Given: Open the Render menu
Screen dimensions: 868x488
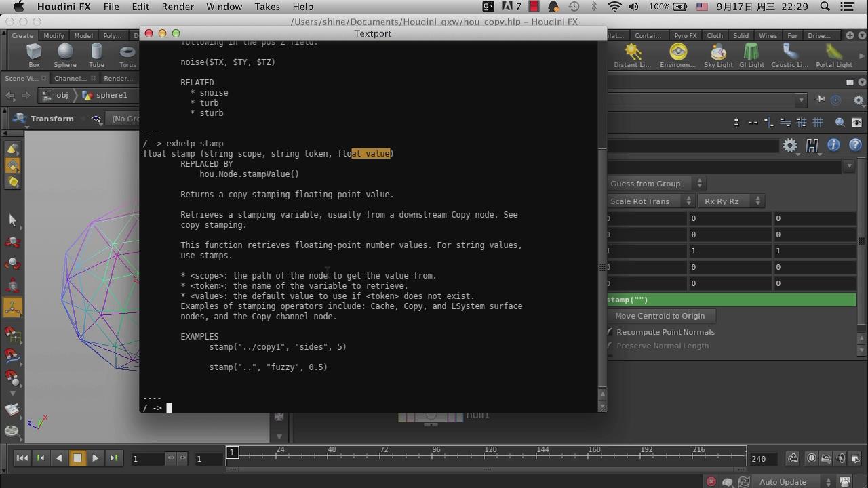Looking at the screenshot, I should tap(177, 7).
